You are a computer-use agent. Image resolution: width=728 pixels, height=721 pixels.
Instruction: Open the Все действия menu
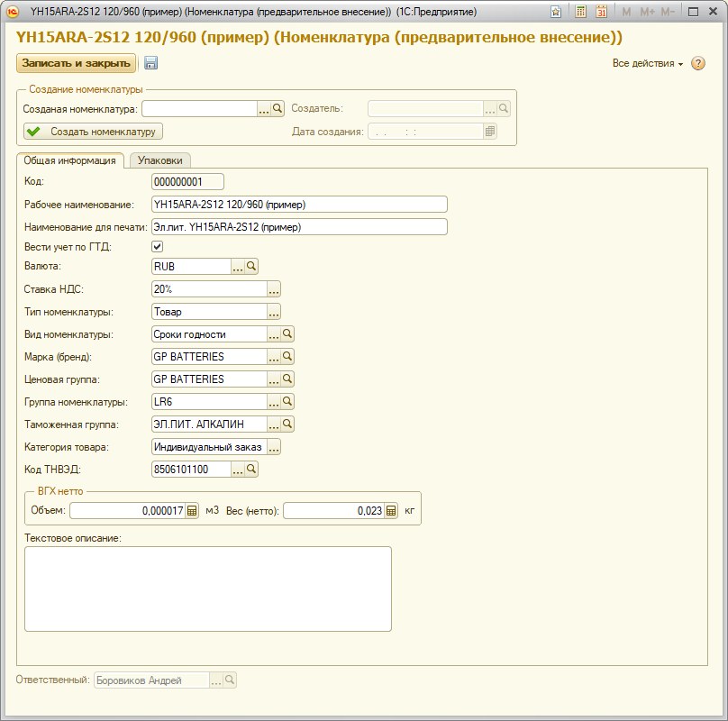[647, 64]
